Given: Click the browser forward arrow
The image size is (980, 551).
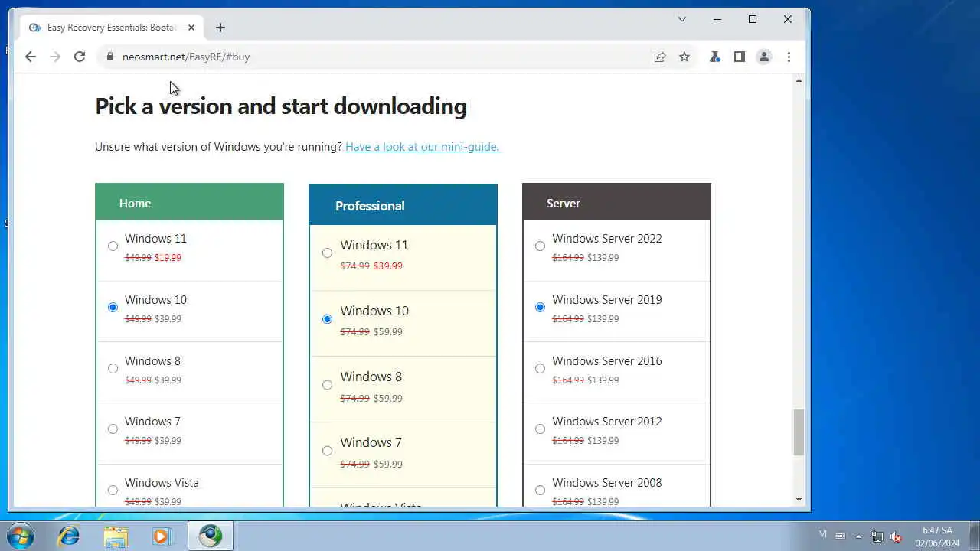Looking at the screenshot, I should (55, 57).
